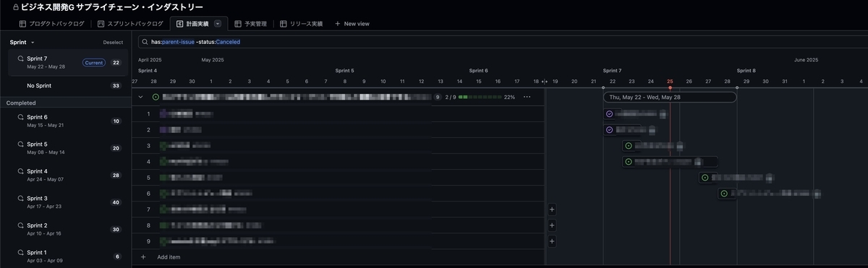The height and width of the screenshot is (268, 868).
Task: Collapse the parent issue group chevron
Action: pos(141,96)
